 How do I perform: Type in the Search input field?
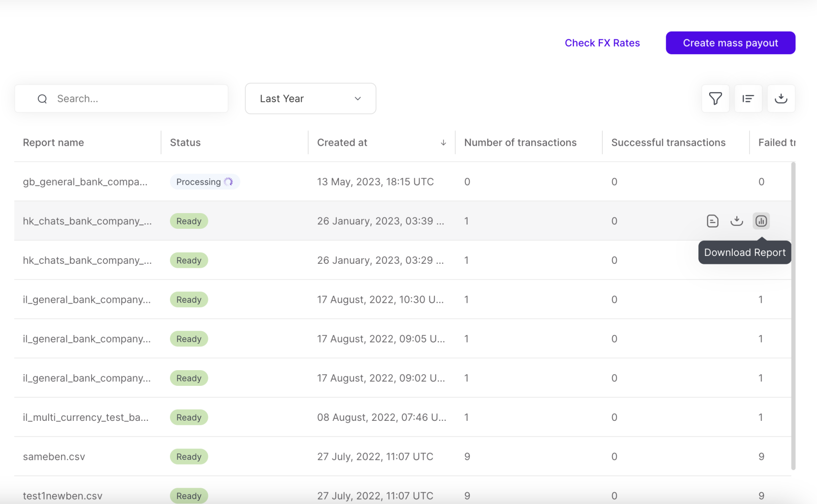(x=138, y=98)
